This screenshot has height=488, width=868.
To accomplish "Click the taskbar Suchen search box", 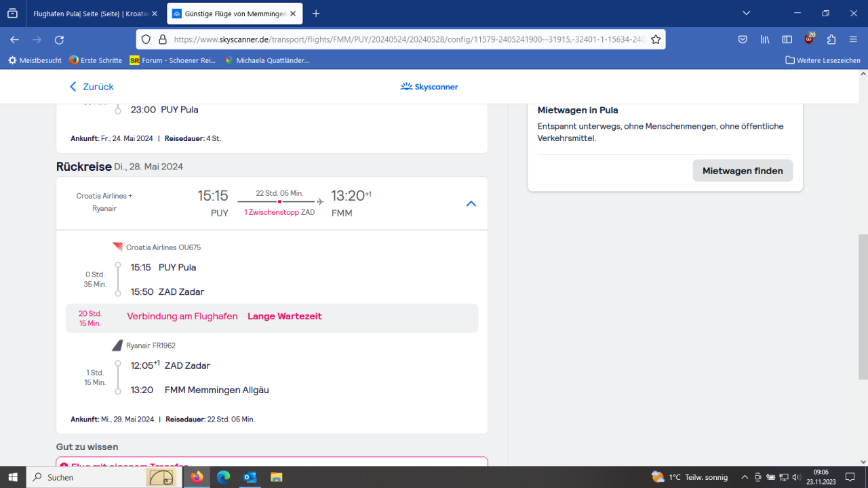I will tap(105, 477).
